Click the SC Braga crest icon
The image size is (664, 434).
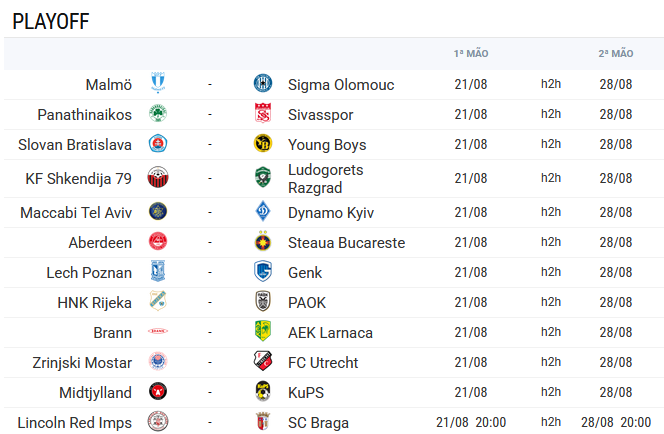263,421
